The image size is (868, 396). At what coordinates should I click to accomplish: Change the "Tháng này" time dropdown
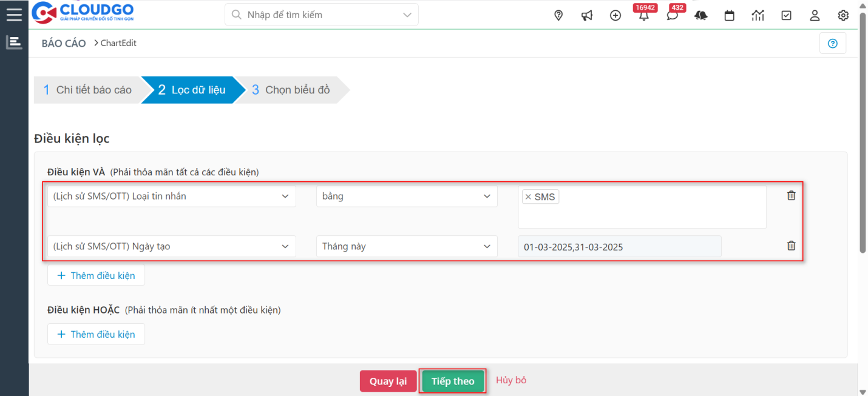pyautogui.click(x=407, y=246)
